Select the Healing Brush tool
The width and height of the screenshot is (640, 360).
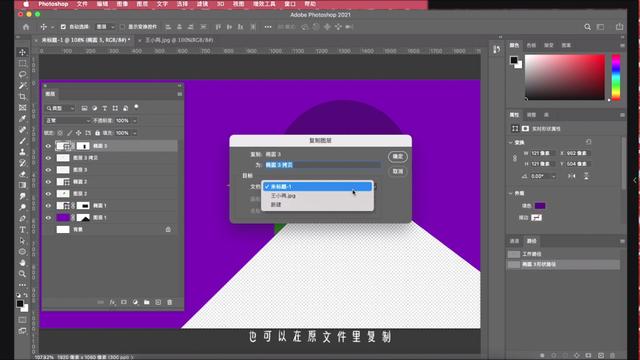coord(22,129)
